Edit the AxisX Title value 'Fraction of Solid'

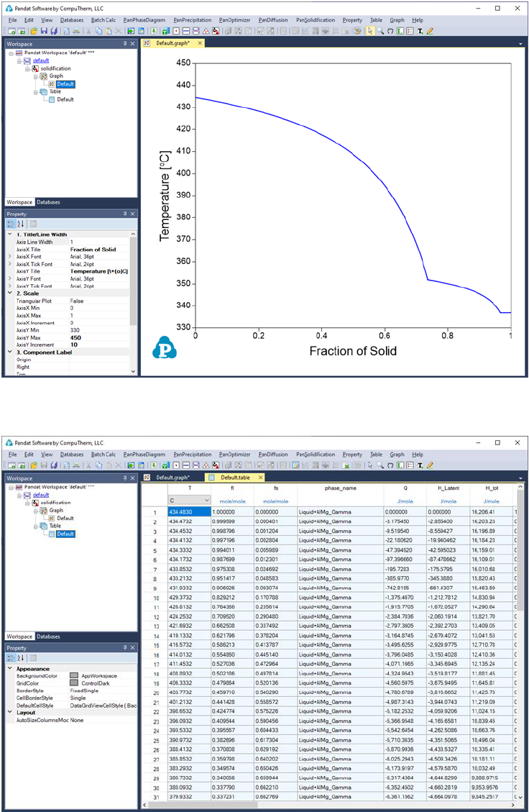(x=99, y=250)
